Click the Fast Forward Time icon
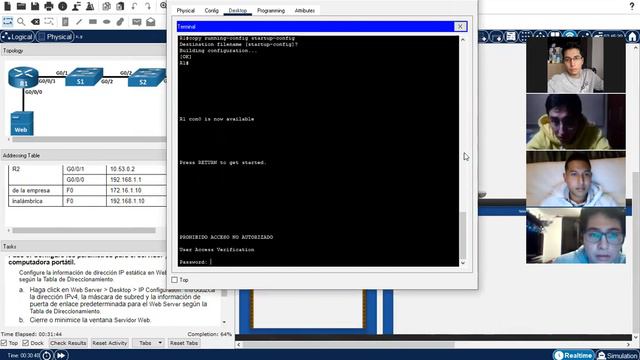 (x=61, y=355)
